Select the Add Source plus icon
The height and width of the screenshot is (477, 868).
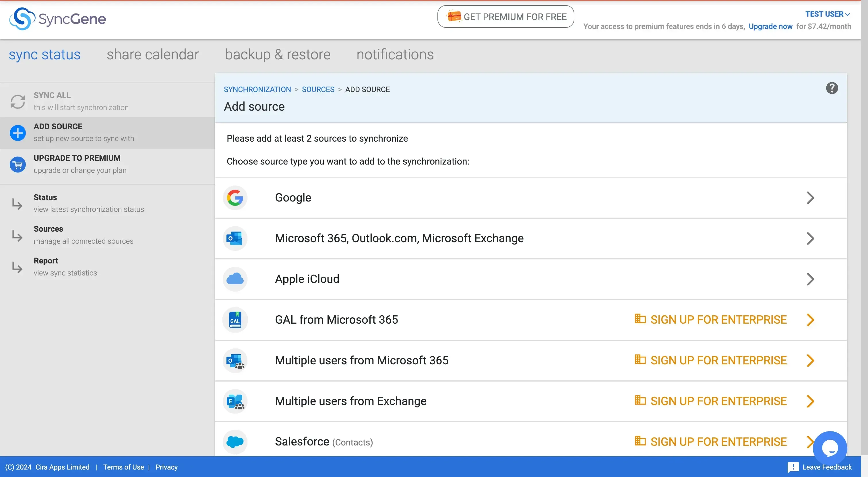pyautogui.click(x=18, y=133)
